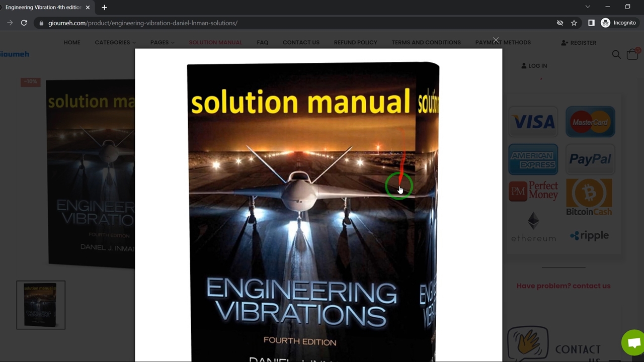Open the shopping cart icon

[633, 54]
